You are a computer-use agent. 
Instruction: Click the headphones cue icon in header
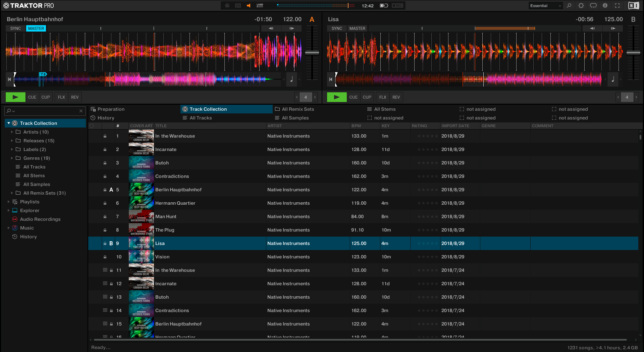click(593, 6)
